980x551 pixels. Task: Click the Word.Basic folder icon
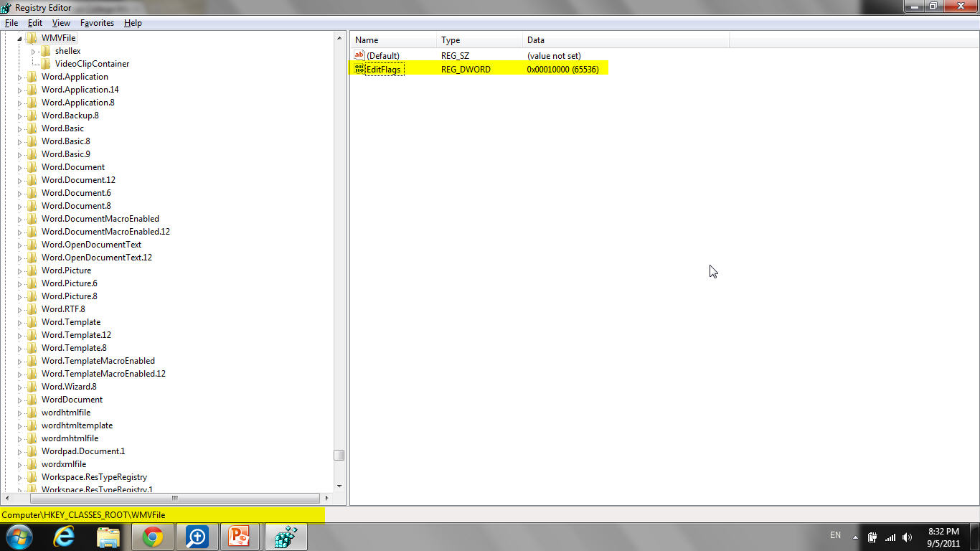coord(32,128)
